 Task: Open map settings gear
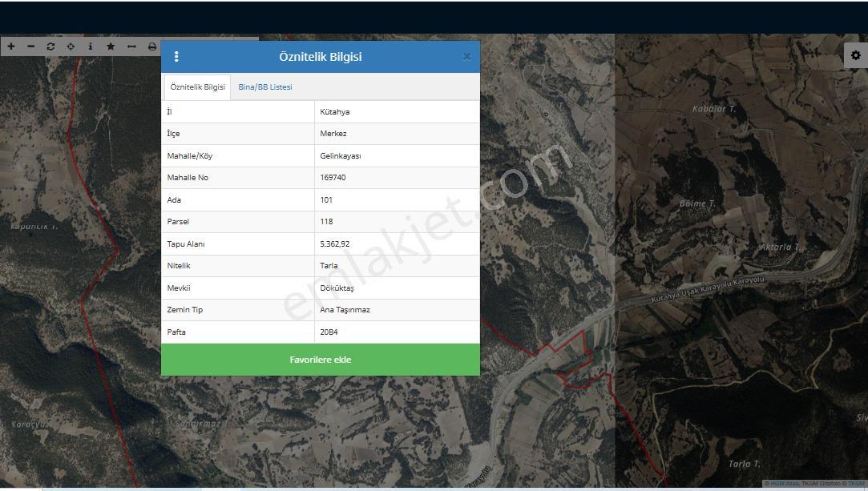856,55
